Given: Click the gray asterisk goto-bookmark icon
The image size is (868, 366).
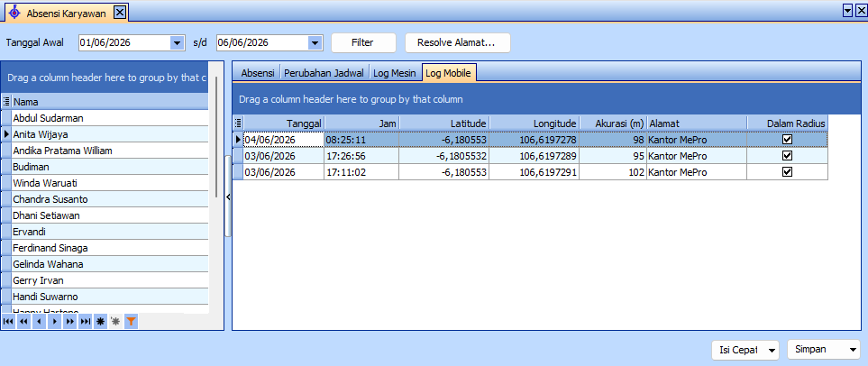Looking at the screenshot, I should [115, 321].
